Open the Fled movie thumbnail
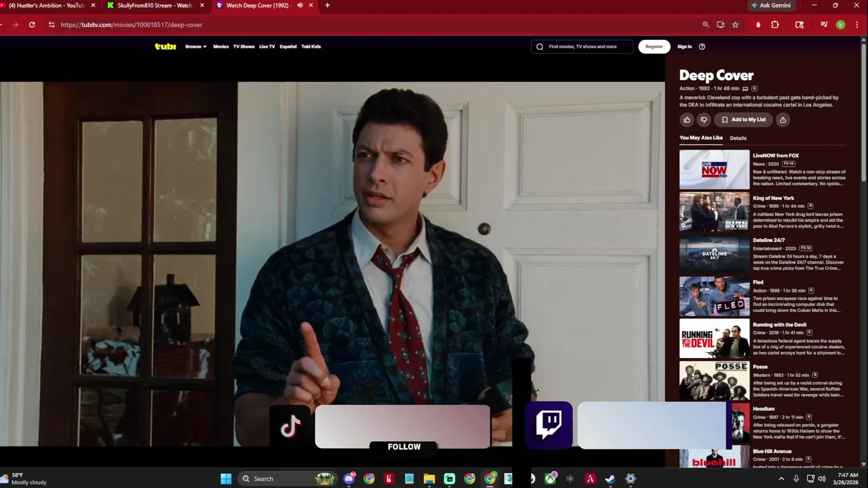The image size is (868, 488). [x=714, y=296]
